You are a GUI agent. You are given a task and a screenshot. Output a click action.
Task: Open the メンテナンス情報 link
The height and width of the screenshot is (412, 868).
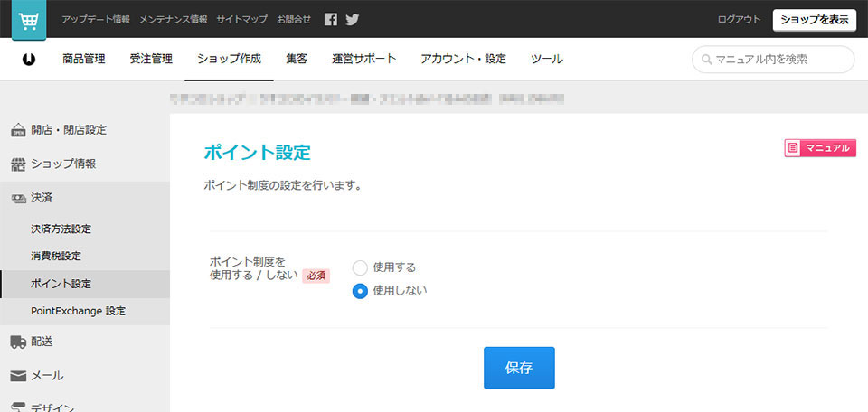[x=174, y=19]
